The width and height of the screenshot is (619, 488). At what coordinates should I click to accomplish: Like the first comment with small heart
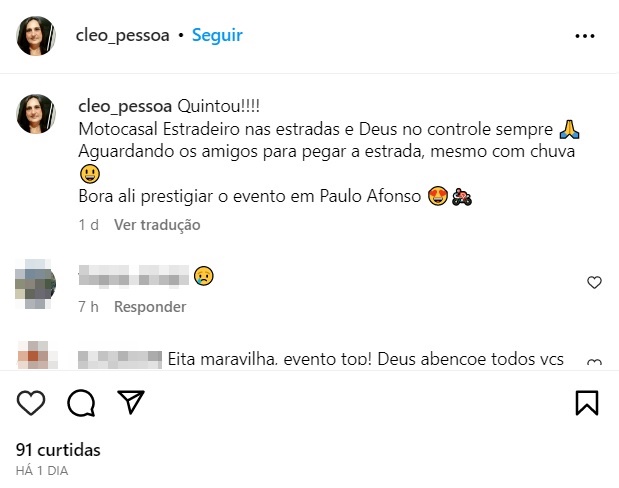pyautogui.click(x=594, y=283)
